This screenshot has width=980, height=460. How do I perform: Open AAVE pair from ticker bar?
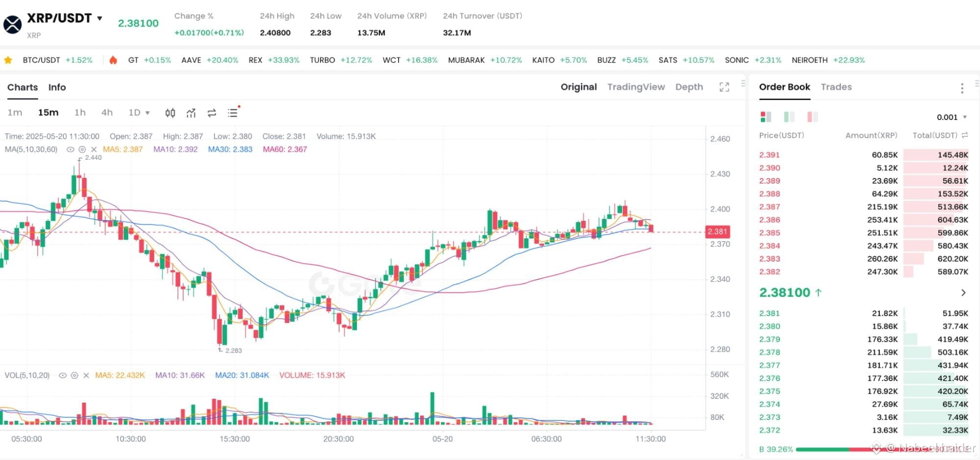coord(210,60)
